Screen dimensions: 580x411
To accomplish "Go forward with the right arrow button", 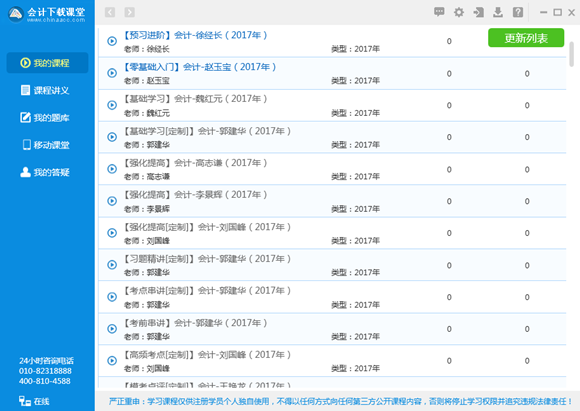I will 129,12.
